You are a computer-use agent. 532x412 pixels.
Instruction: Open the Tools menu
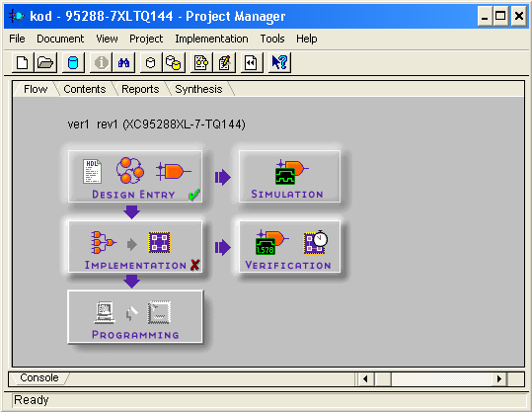coord(272,39)
